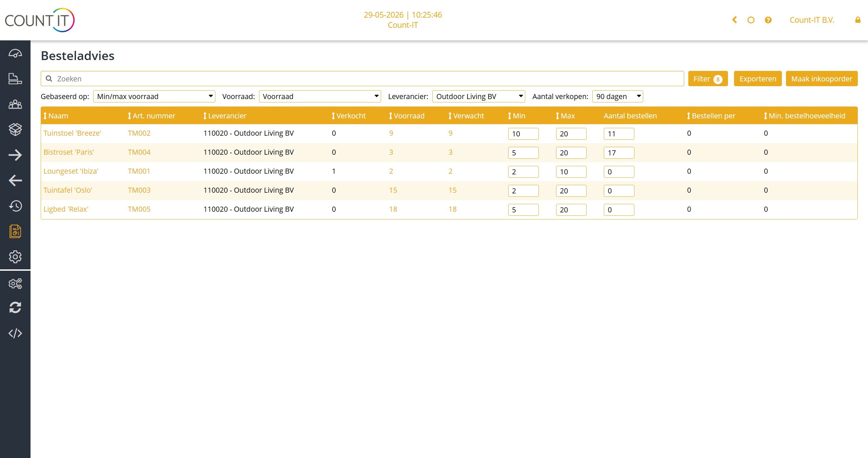Click Verwacht value 18 for Ligbed 'Relax'
Screen dimensions: 868x458
point(452,209)
